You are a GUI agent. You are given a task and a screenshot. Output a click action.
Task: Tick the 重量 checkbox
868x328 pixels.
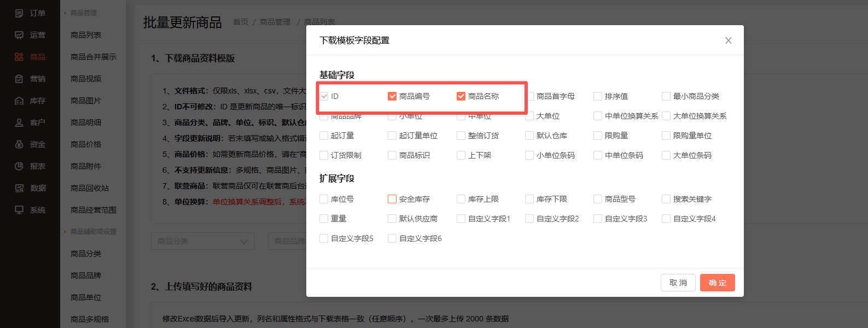pos(324,219)
